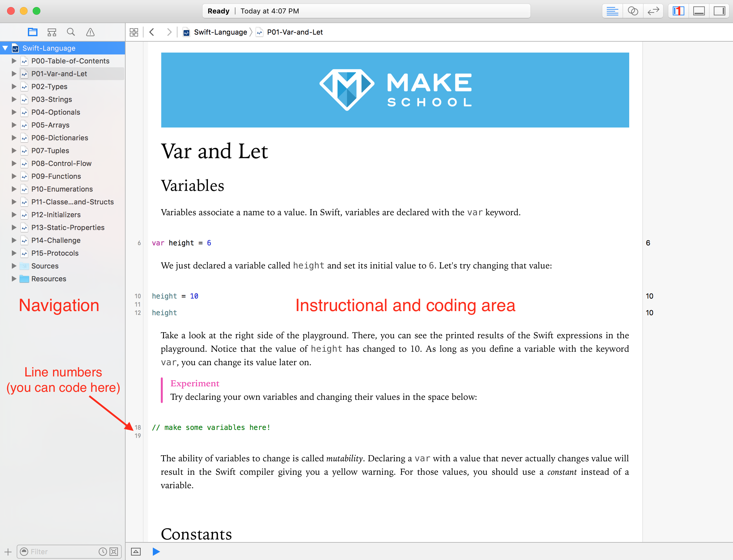Run the playground with play button

[156, 552]
